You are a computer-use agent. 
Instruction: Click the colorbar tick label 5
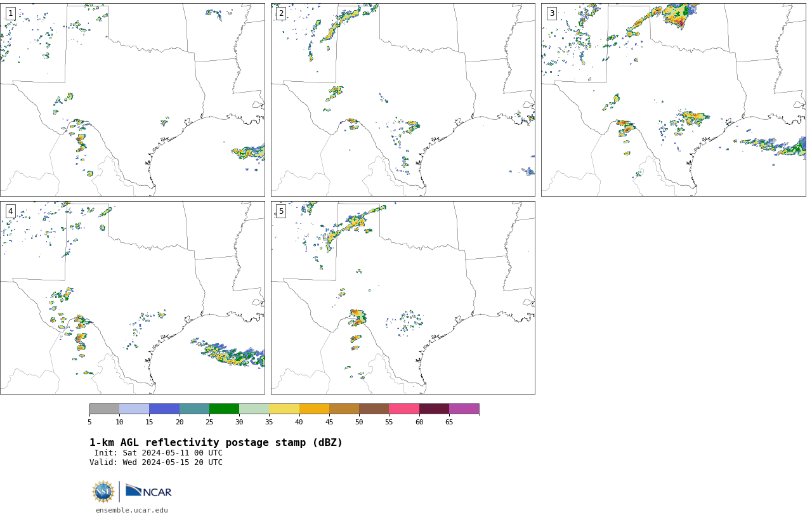[x=89, y=422]
